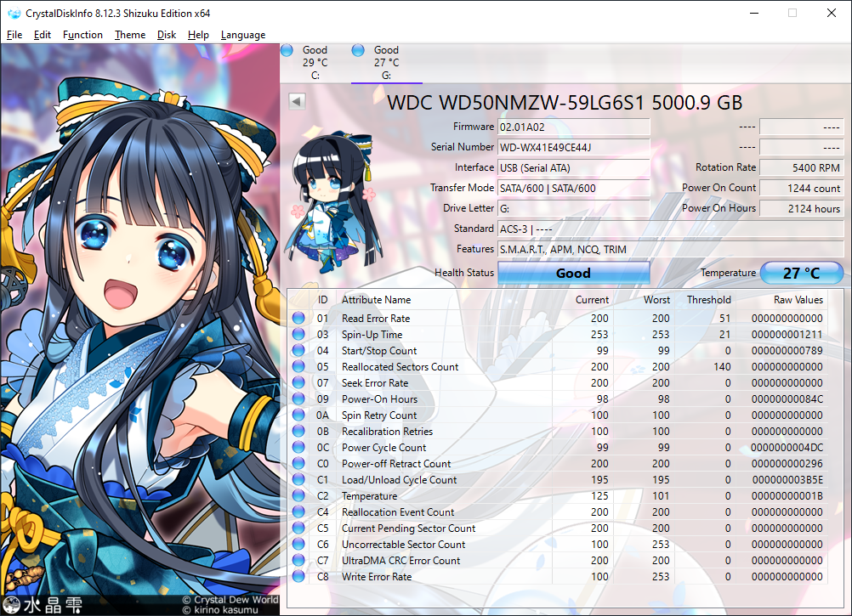Click the blue status orb for disk G:
This screenshot has width=852, height=616.
click(358, 50)
